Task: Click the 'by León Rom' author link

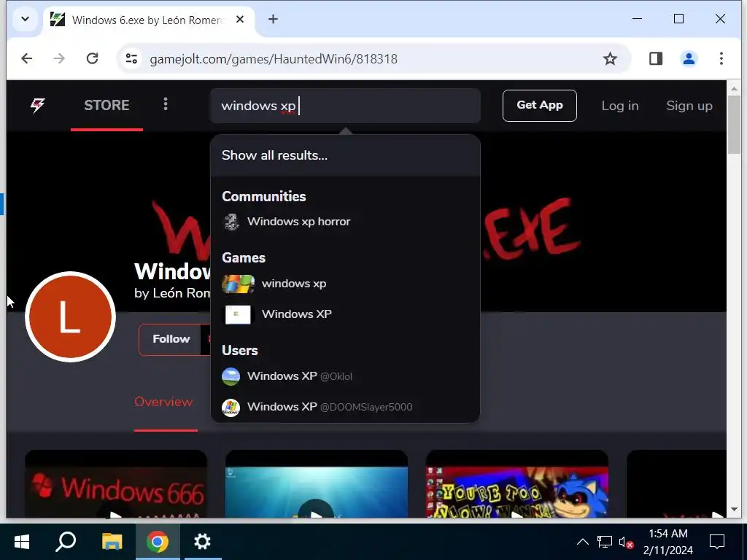Action: click(x=172, y=293)
